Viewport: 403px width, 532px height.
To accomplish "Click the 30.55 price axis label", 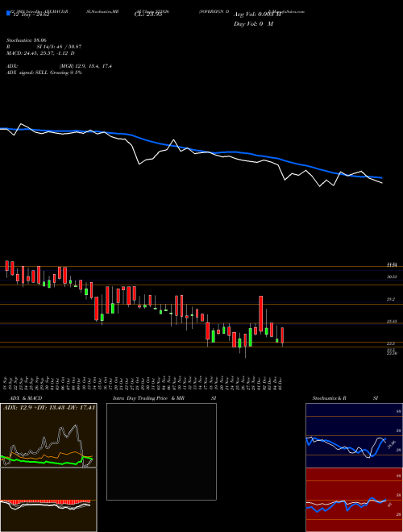I will (x=392, y=276).
